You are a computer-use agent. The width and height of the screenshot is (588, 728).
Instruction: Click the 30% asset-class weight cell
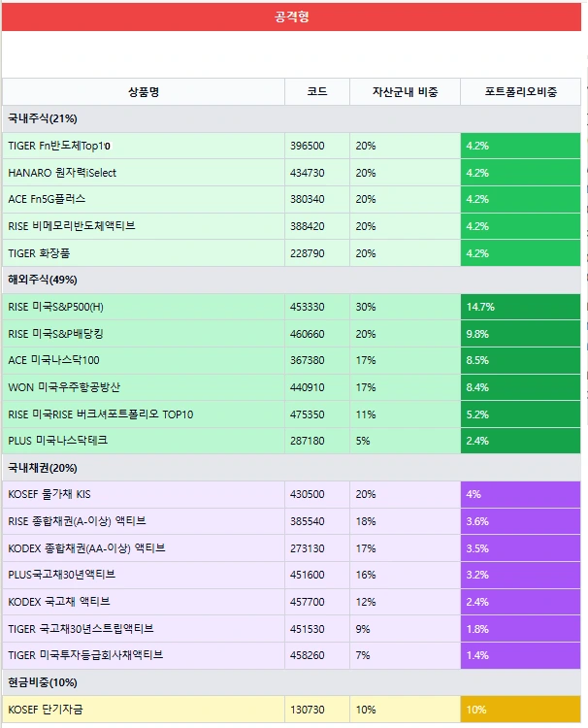tap(405, 307)
